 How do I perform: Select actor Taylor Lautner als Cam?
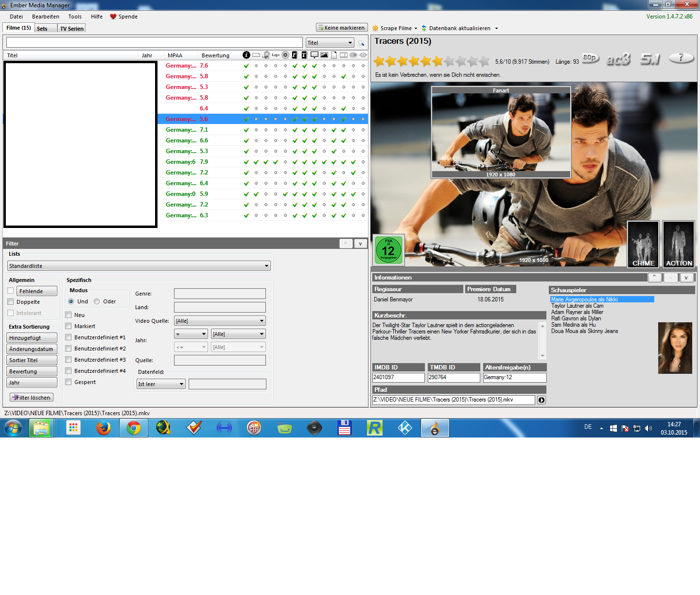pos(577,306)
